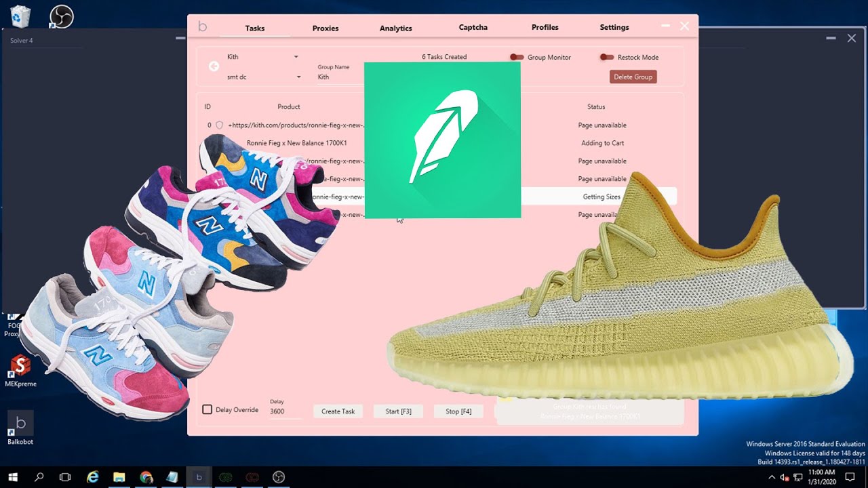The width and height of the screenshot is (868, 488).
Task: Click the Balkobot b taskbar button
Action: (x=199, y=477)
